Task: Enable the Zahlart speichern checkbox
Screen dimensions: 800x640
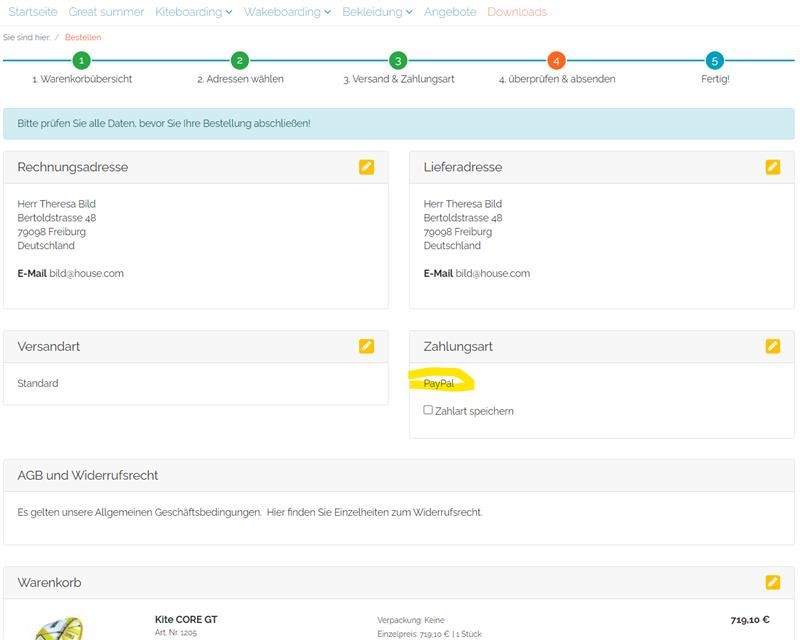Action: (x=428, y=410)
